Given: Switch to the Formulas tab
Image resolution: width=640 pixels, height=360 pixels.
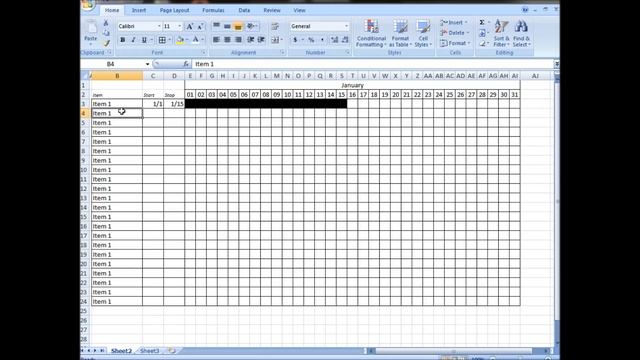Looking at the screenshot, I should 213,10.
